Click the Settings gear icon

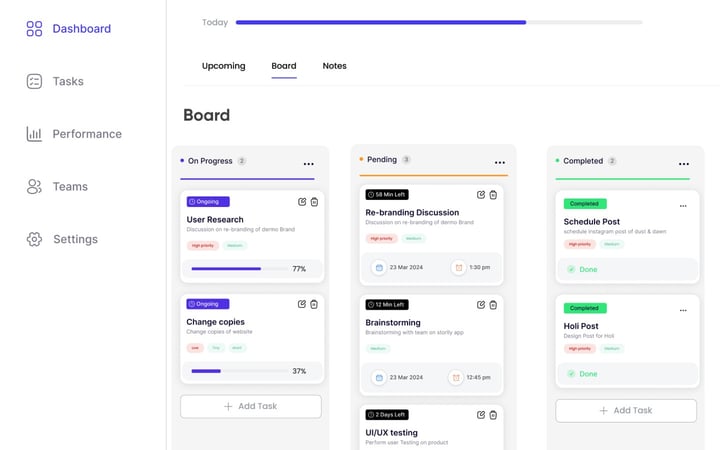pos(34,239)
